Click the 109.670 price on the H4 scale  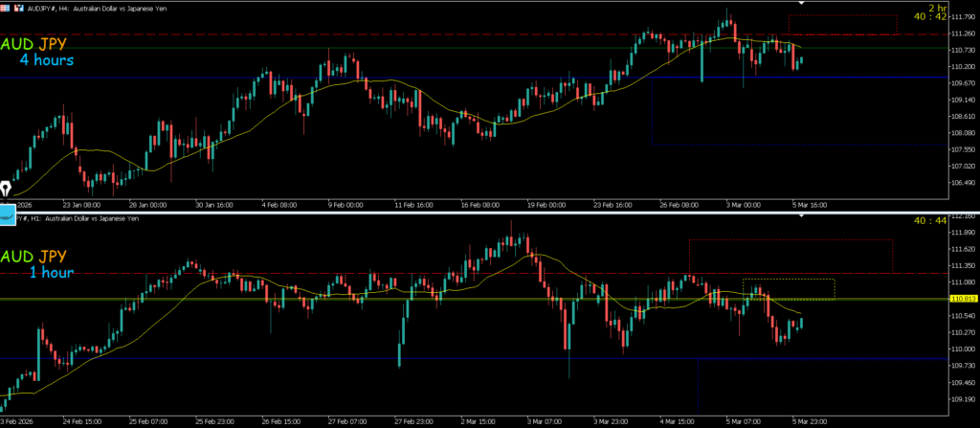pos(960,82)
